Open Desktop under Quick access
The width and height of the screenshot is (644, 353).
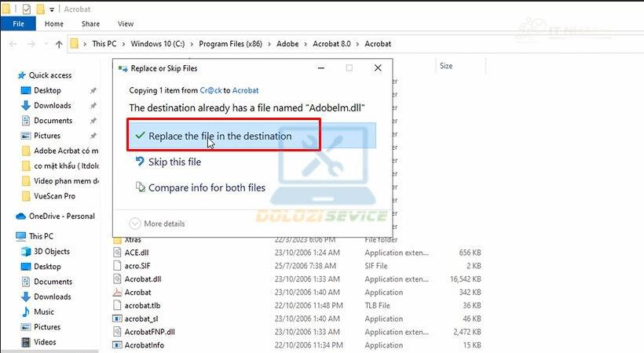click(x=47, y=90)
